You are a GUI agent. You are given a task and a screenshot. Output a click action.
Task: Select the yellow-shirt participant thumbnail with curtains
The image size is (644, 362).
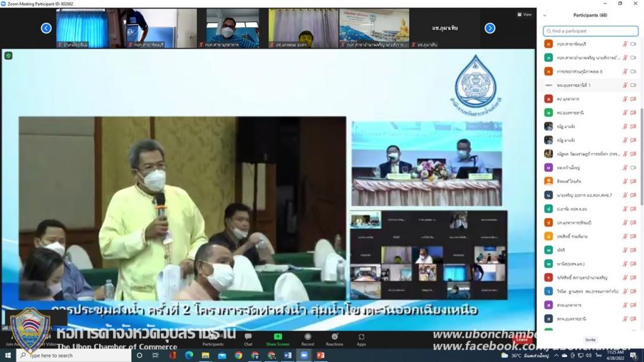tap(303, 28)
